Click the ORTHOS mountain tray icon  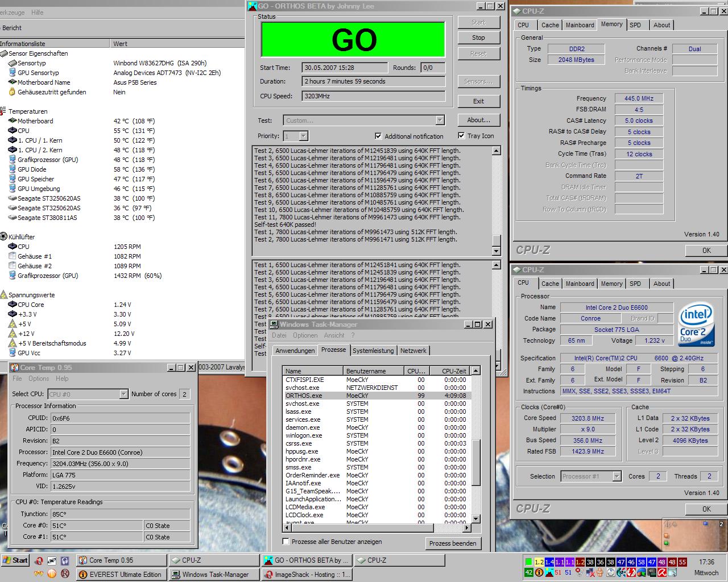coord(549,572)
